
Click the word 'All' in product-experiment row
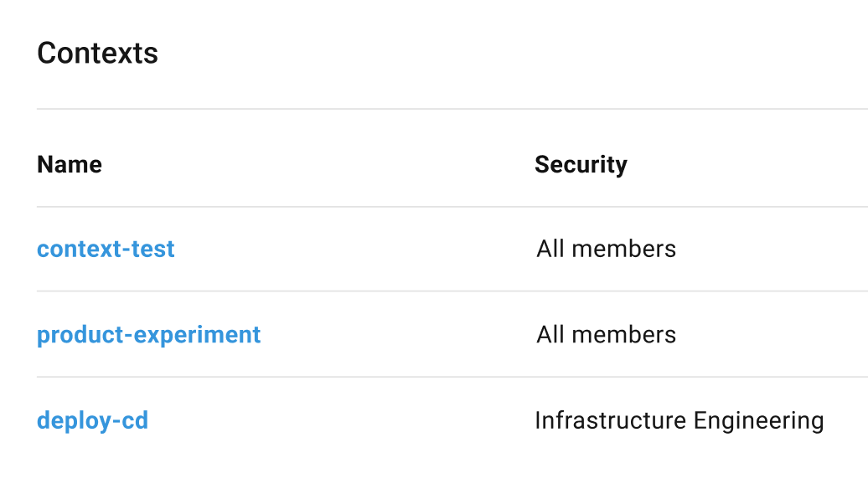pos(550,335)
